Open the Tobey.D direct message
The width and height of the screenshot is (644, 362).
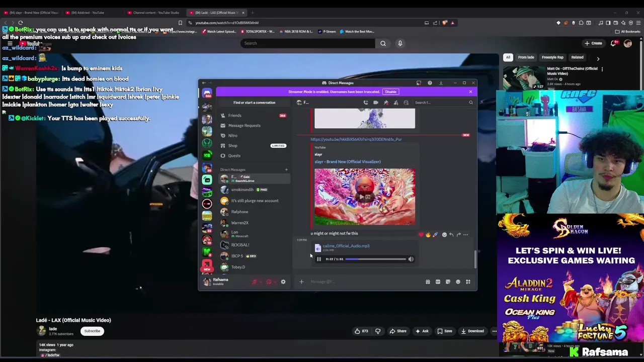254,267
